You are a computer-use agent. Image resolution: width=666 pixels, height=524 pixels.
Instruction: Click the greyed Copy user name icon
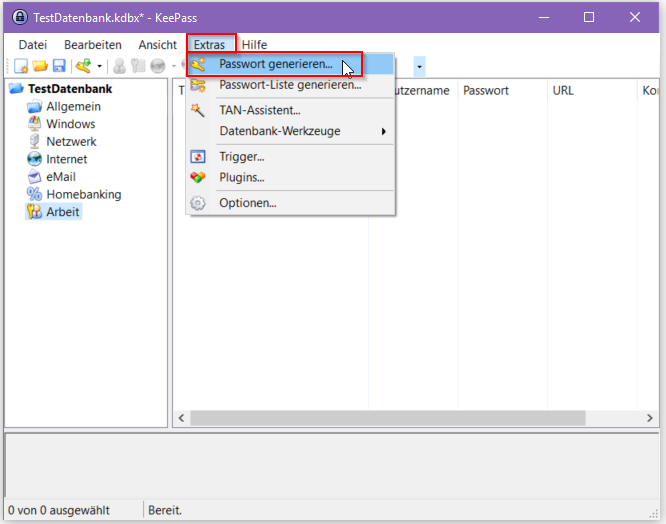tap(119, 66)
